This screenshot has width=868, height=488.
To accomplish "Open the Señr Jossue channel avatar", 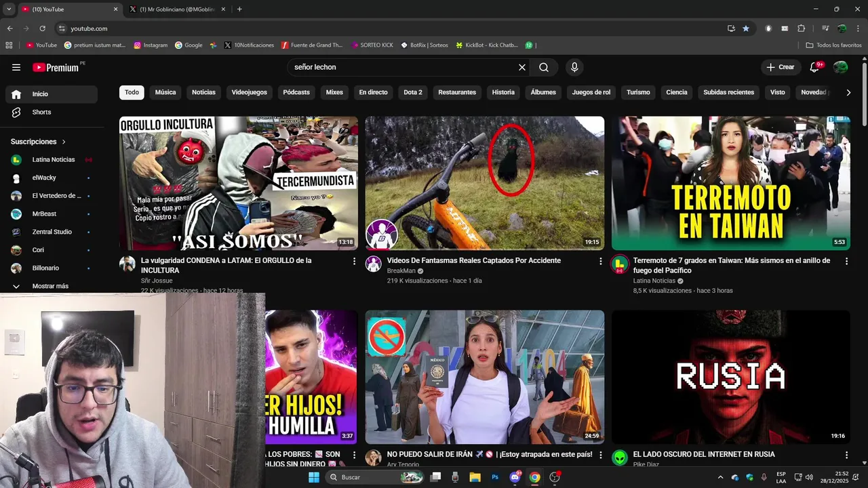I will [127, 264].
